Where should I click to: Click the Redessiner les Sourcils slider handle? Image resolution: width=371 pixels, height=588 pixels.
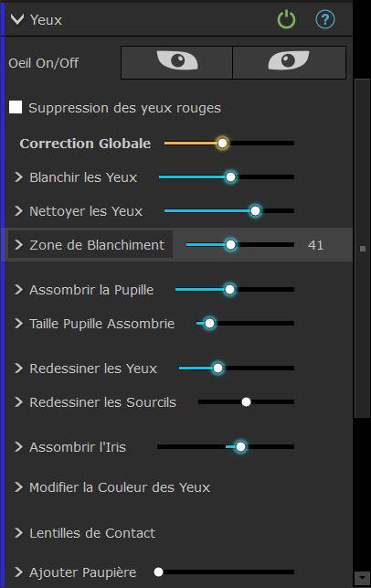point(246,402)
